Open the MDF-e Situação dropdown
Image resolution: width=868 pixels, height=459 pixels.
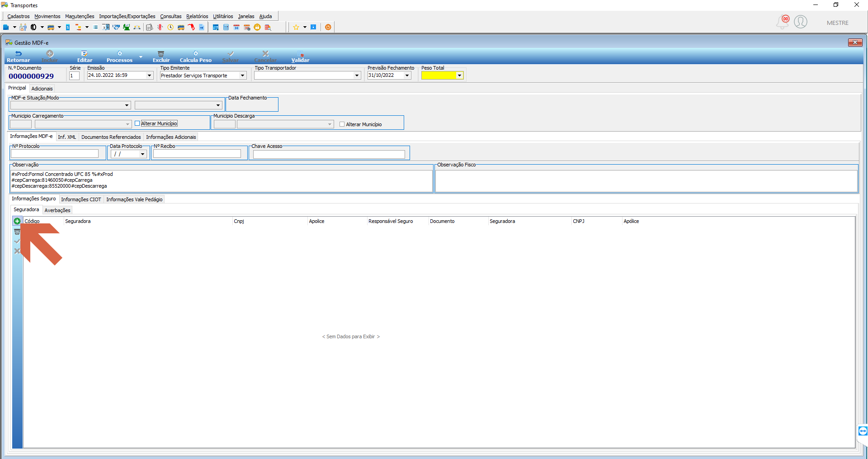(x=127, y=105)
